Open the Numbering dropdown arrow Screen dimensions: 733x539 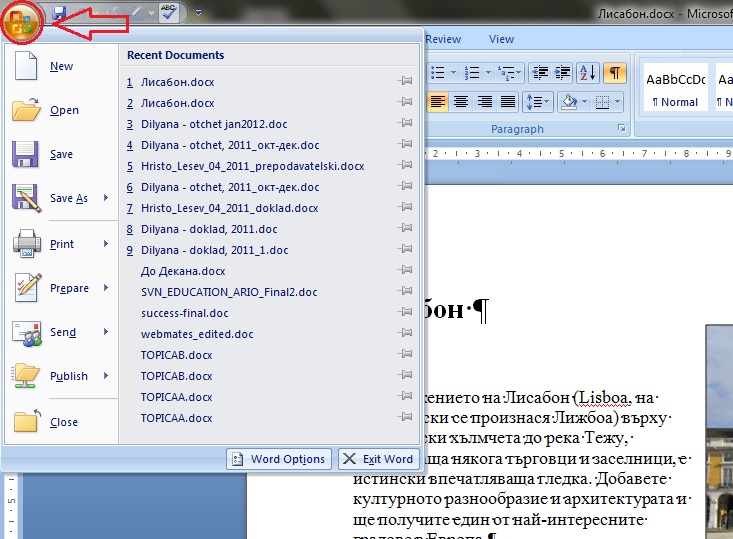488,72
